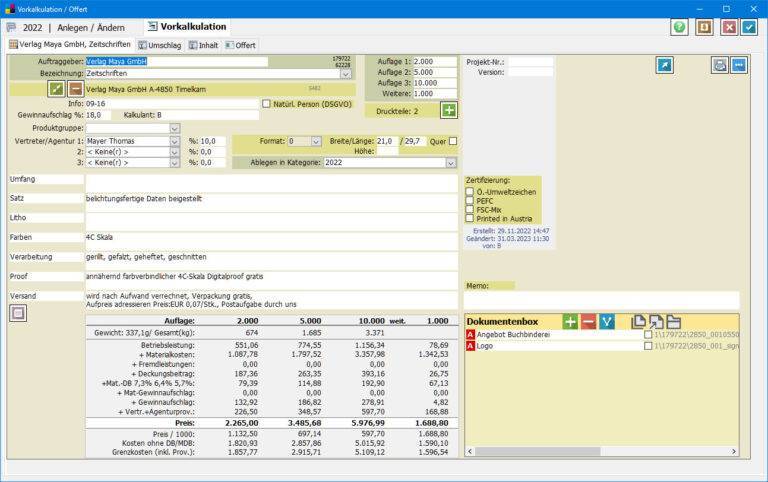This screenshot has width=768, height=482.
Task: Toggle the Natürl. Person (DSGVO) checkbox
Action: point(266,104)
